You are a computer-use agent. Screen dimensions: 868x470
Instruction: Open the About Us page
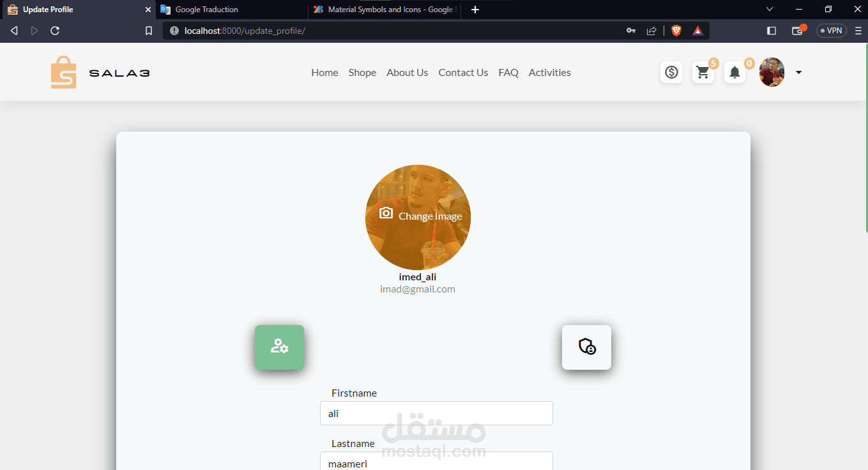pos(407,72)
